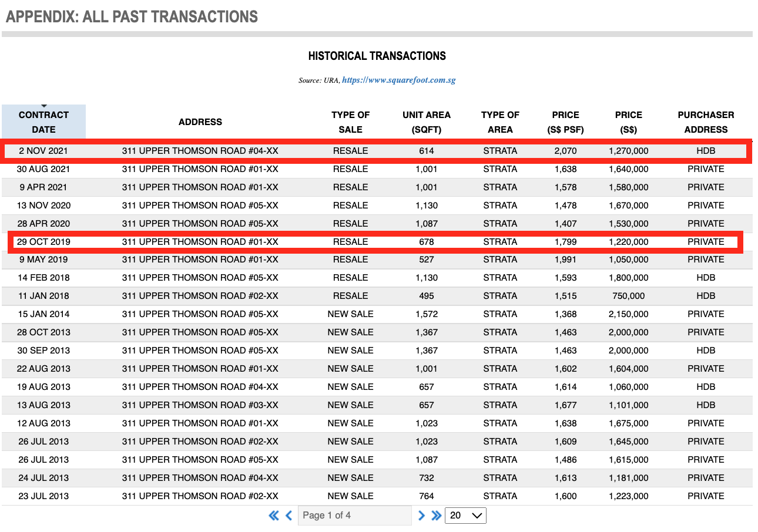Click the address on the 2 NOV 2021 row
The height and width of the screenshot is (532, 758).
[x=200, y=151]
